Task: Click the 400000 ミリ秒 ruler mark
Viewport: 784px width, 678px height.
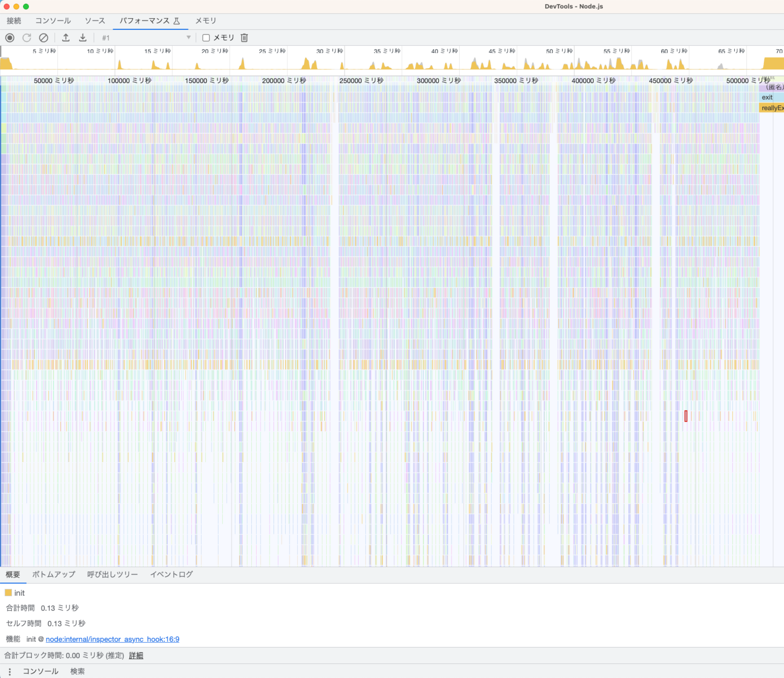Action: [593, 81]
